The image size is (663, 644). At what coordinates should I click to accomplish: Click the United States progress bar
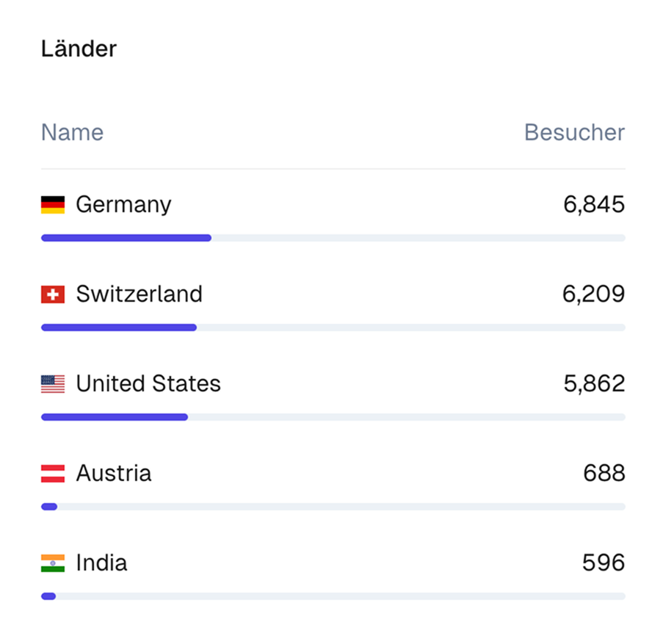[333, 417]
